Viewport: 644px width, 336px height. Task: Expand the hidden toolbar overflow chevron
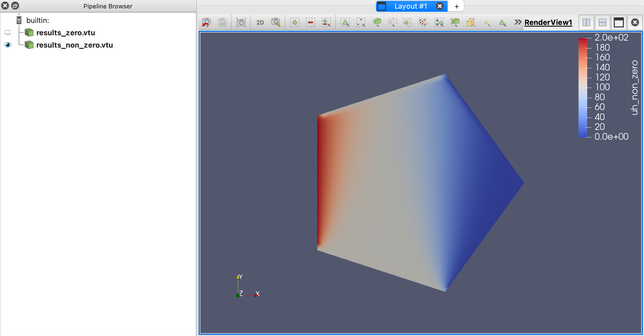(x=518, y=22)
